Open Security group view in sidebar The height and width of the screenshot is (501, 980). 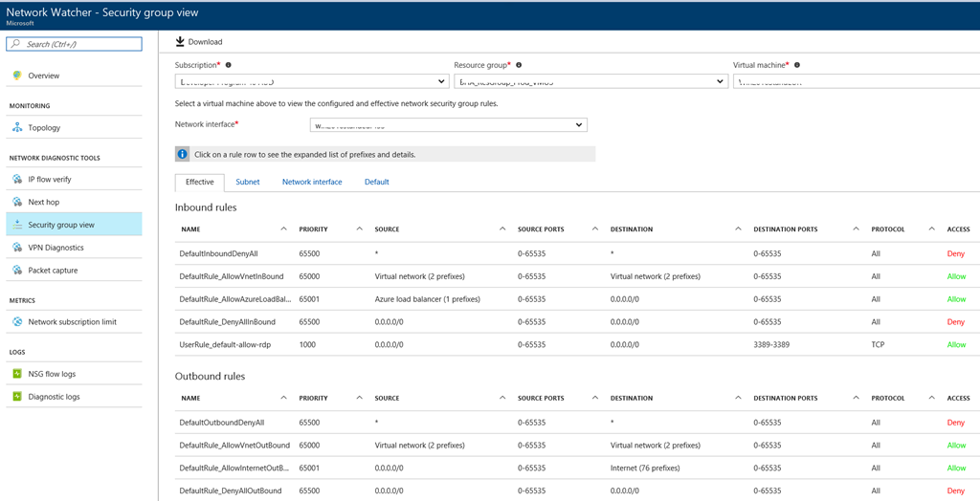coord(61,225)
